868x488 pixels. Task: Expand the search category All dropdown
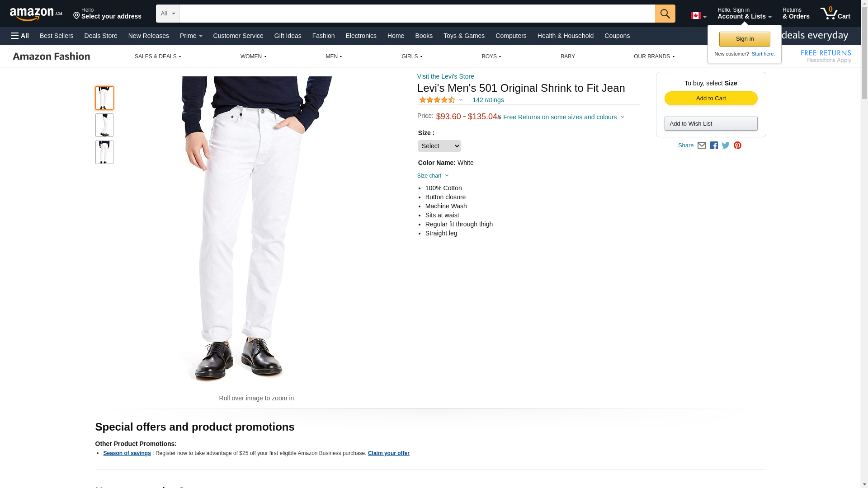click(168, 14)
